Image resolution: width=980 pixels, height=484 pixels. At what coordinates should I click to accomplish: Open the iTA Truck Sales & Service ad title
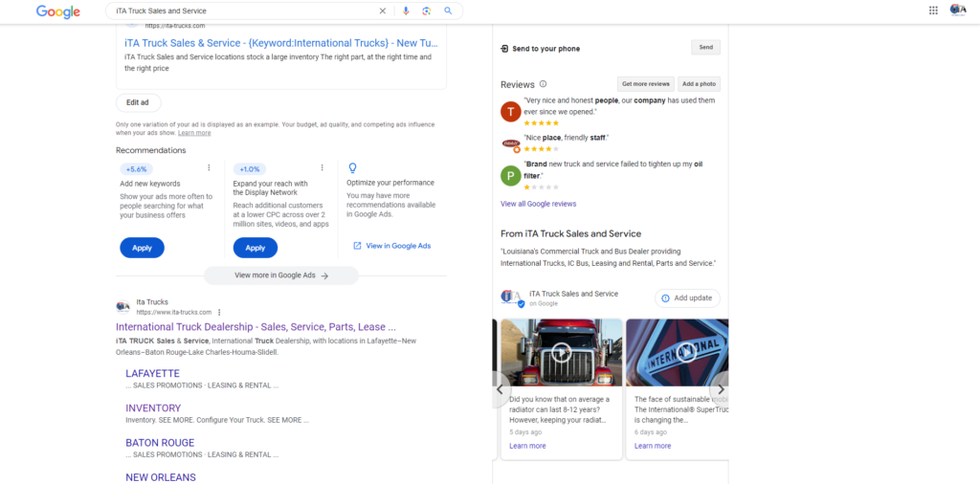click(x=281, y=43)
